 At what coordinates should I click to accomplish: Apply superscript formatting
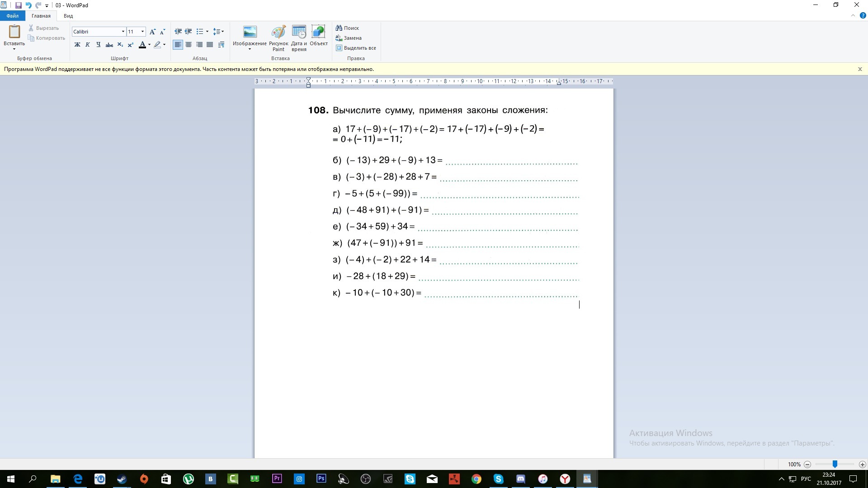[130, 45]
